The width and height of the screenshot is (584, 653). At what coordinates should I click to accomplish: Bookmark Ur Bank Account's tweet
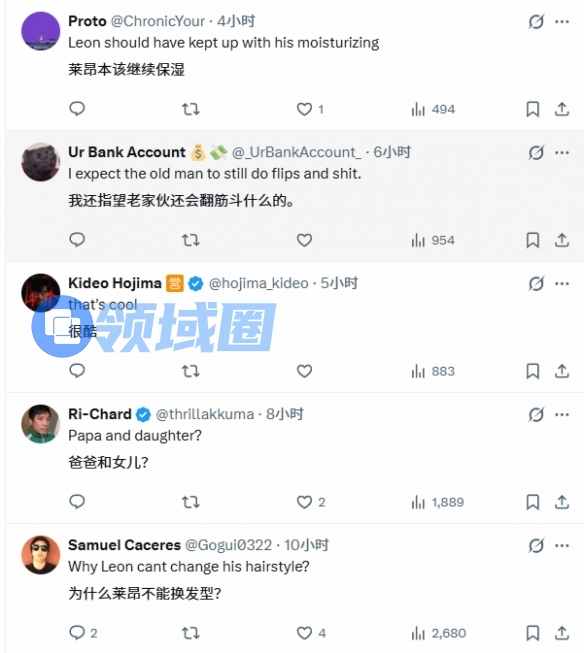(x=533, y=240)
